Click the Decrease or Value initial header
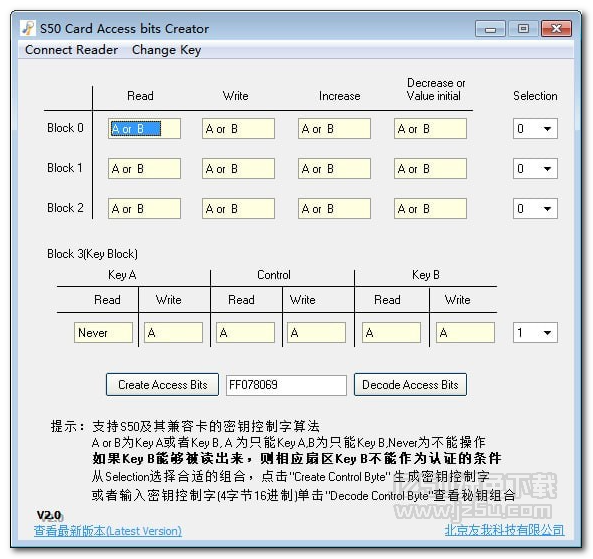The image size is (593, 559). coord(435,89)
